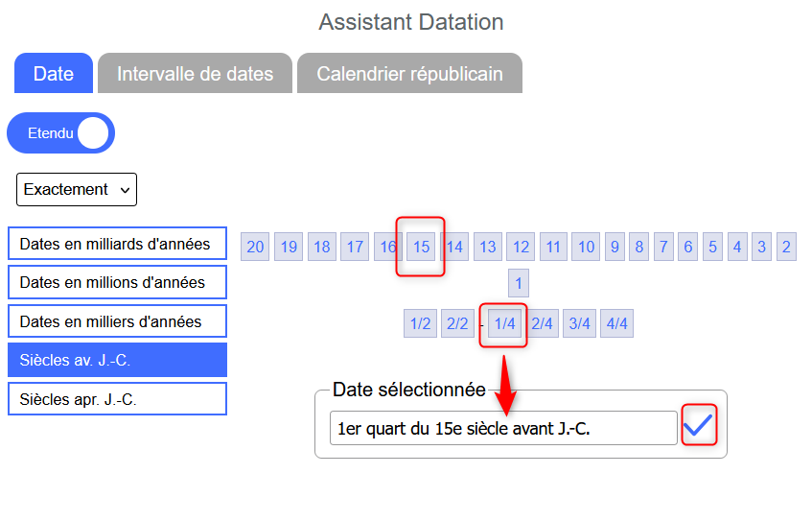Click the Date sélectionnée text field
The width and height of the screenshot is (812, 521).
[x=503, y=428]
